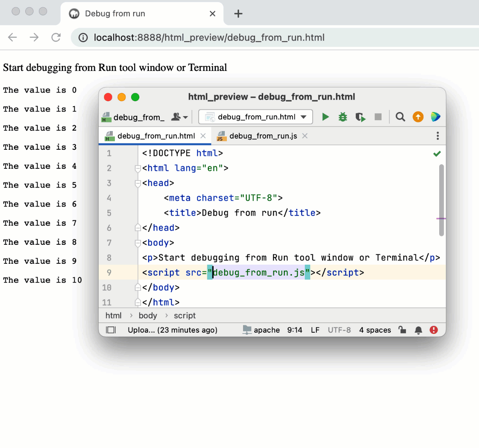479x448 pixels.
Task: Run the debug_from_run.html configuration
Action: pyautogui.click(x=325, y=117)
